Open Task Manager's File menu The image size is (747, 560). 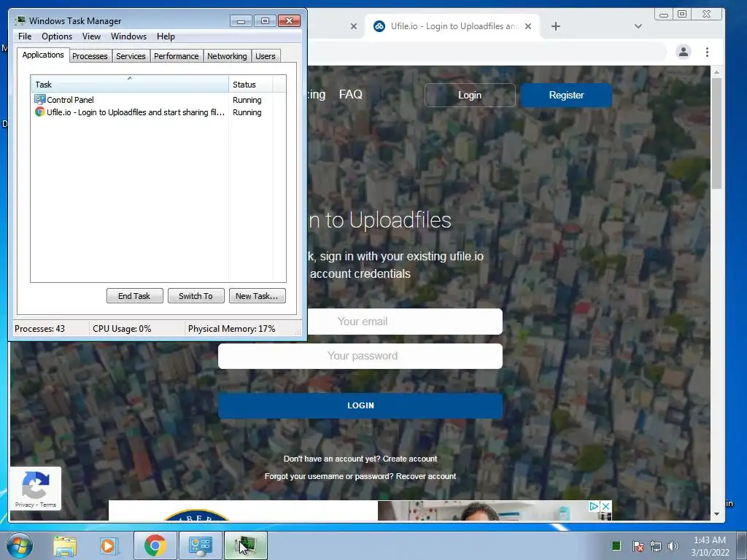coord(25,36)
